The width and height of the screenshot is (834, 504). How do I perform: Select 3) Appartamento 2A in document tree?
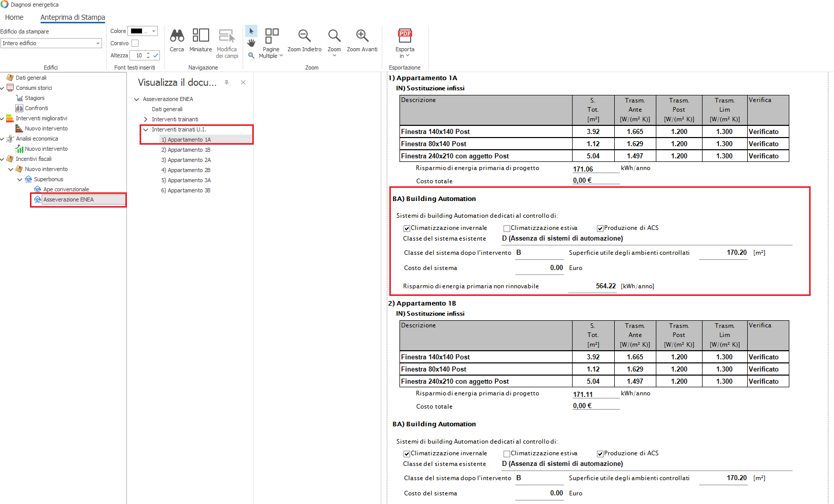pos(186,160)
